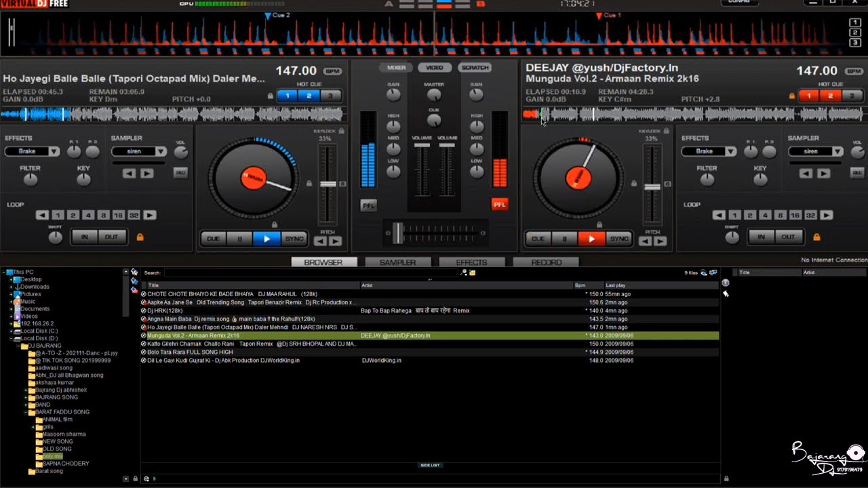Adjust left channel volume fader
This screenshot has width=868, height=488.
click(422, 146)
